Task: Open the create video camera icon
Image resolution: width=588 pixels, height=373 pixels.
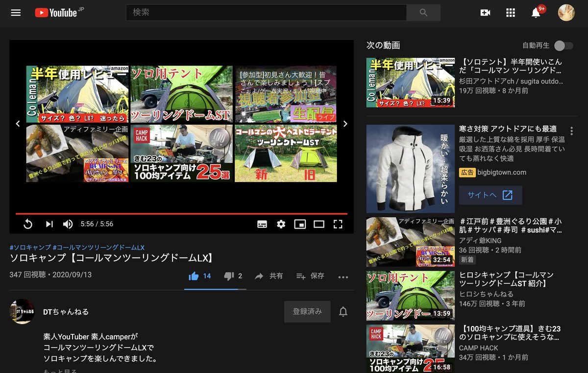Action: (485, 13)
